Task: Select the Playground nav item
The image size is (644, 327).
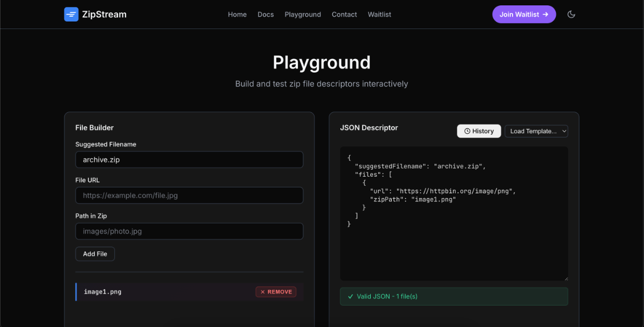Action: coord(303,14)
